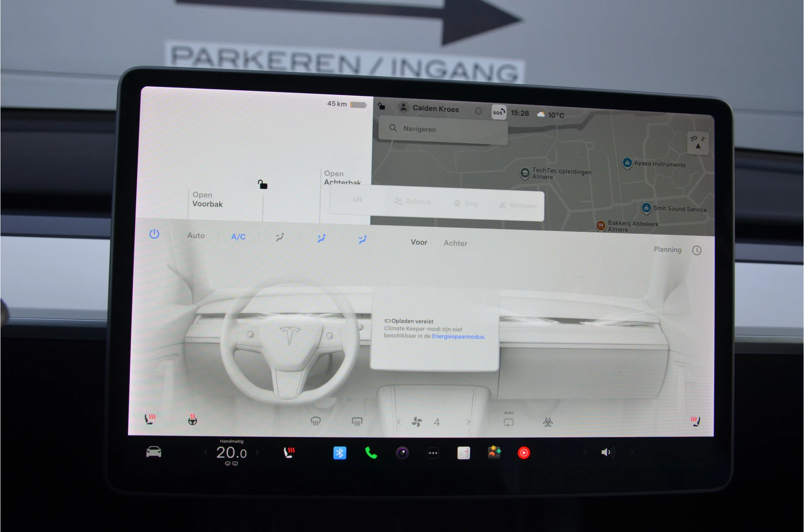Adjust the 20.0 temperature control
The height and width of the screenshot is (532, 804).
pos(232,452)
